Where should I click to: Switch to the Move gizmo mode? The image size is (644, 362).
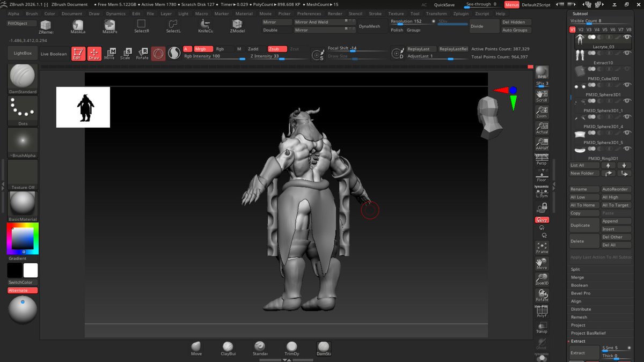[x=109, y=54]
